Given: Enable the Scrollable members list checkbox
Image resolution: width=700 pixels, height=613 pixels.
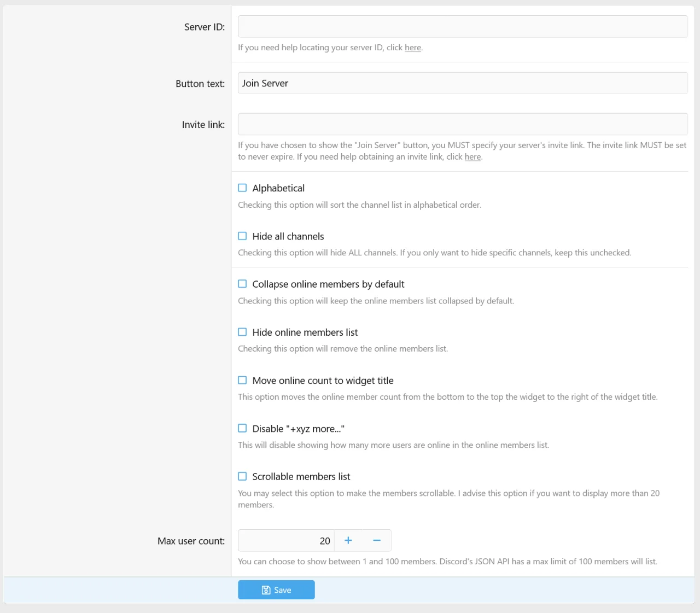Looking at the screenshot, I should tap(242, 476).
